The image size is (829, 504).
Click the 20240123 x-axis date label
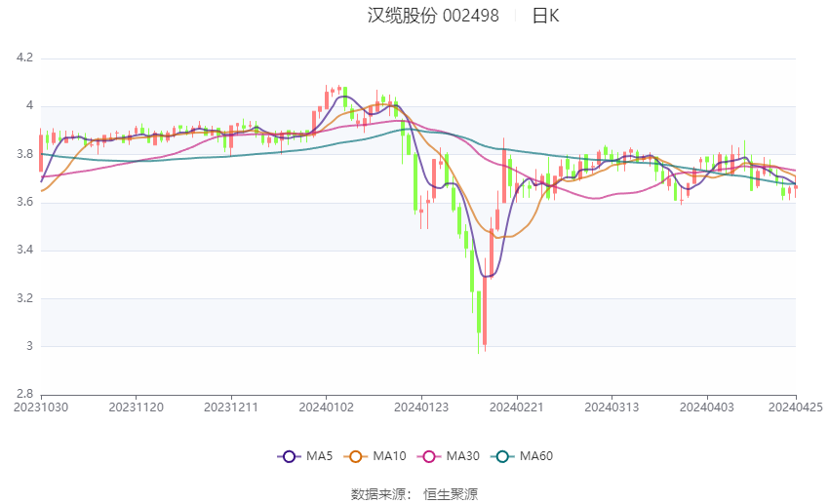[x=421, y=407]
